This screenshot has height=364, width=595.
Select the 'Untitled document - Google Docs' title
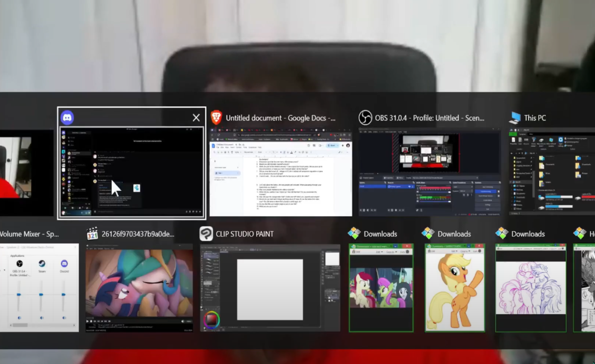click(x=281, y=118)
